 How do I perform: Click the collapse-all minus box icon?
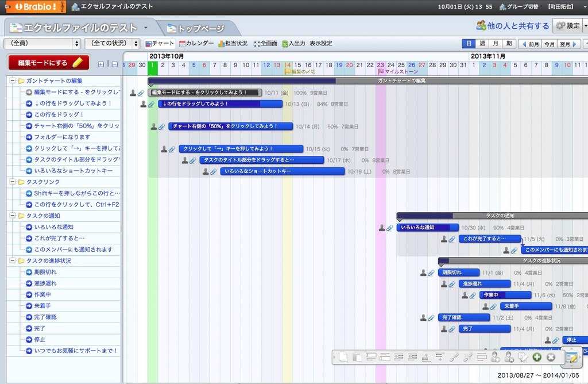click(x=115, y=64)
